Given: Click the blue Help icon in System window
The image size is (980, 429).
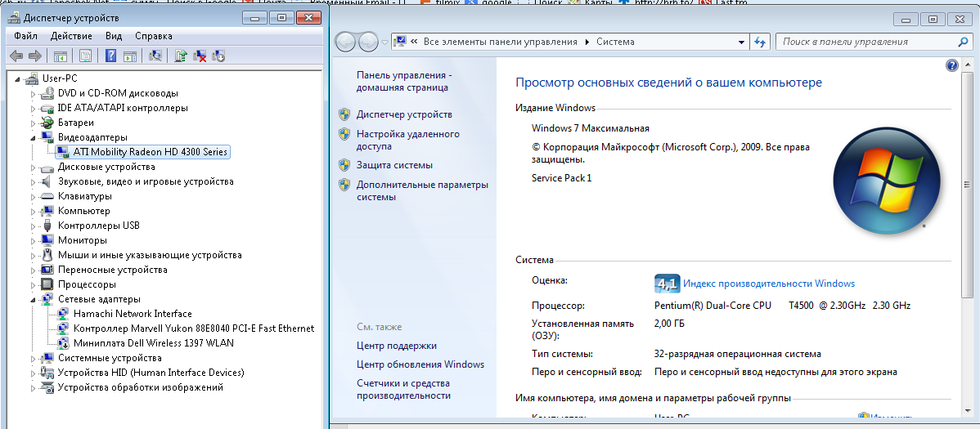Looking at the screenshot, I should pyautogui.click(x=952, y=65).
